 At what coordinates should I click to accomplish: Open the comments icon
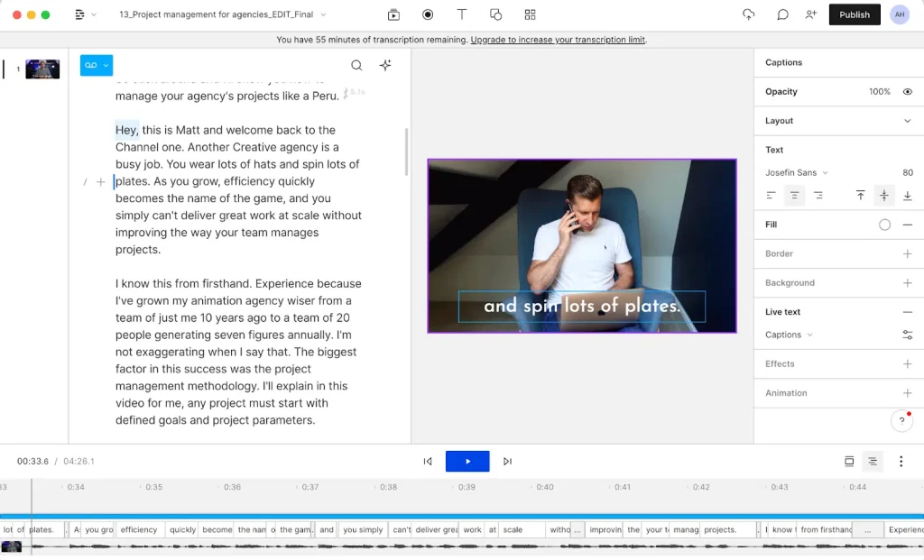(782, 14)
